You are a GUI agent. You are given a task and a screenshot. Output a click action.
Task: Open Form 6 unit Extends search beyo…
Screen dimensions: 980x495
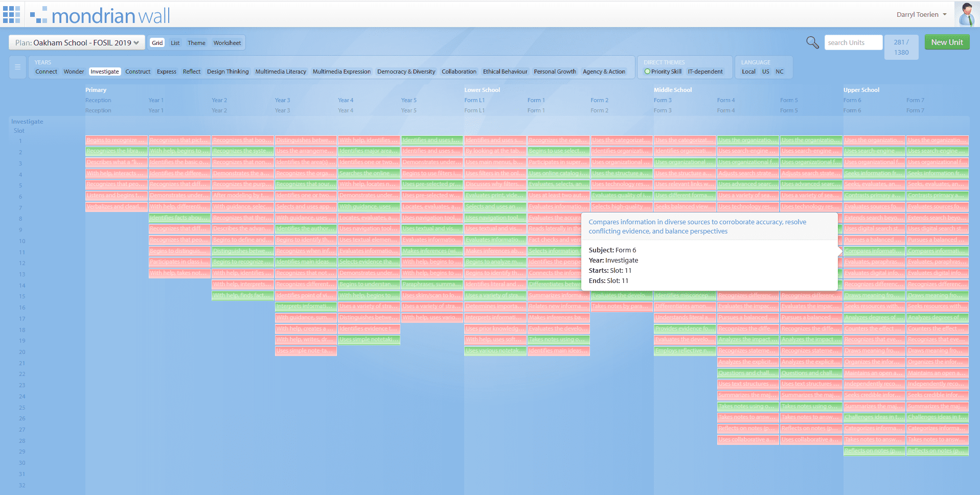(x=874, y=218)
